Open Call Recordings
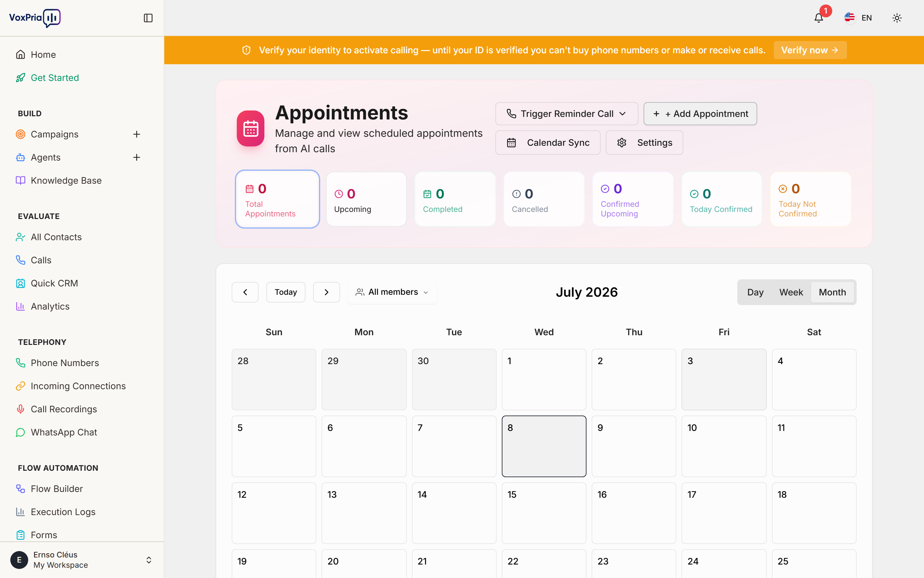This screenshot has width=924, height=578. point(81,409)
